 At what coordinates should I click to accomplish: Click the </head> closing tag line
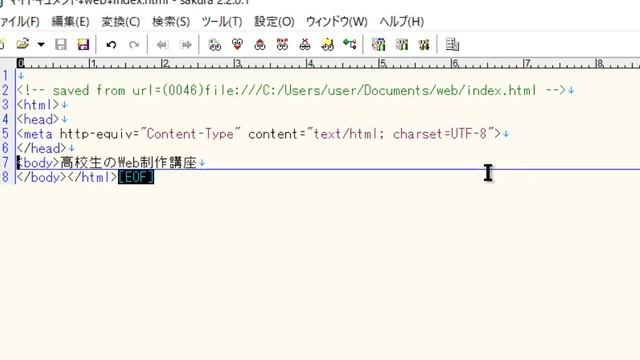41,148
